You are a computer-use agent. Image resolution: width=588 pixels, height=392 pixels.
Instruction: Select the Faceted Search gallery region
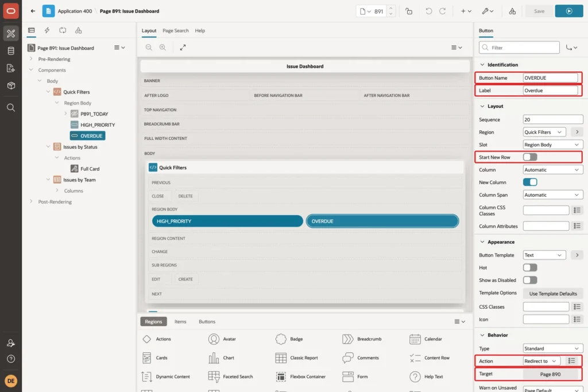pyautogui.click(x=231, y=377)
